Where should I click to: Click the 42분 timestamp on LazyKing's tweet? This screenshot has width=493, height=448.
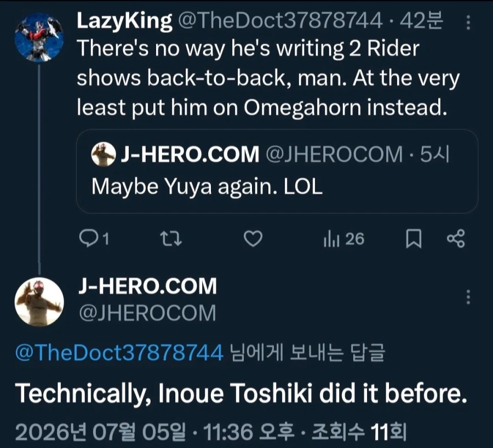coord(421,20)
